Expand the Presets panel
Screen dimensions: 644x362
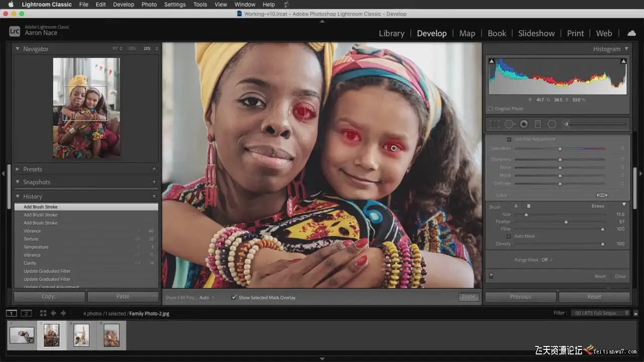tap(18, 169)
